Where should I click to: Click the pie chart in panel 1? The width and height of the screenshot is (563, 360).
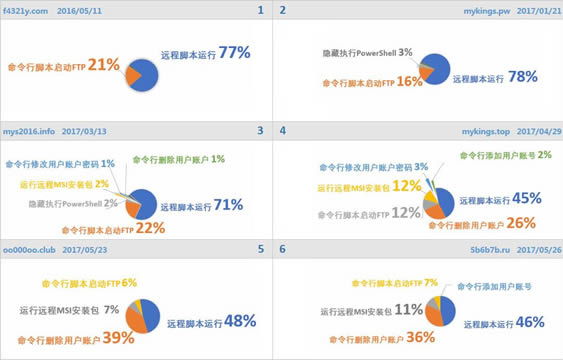click(x=142, y=75)
